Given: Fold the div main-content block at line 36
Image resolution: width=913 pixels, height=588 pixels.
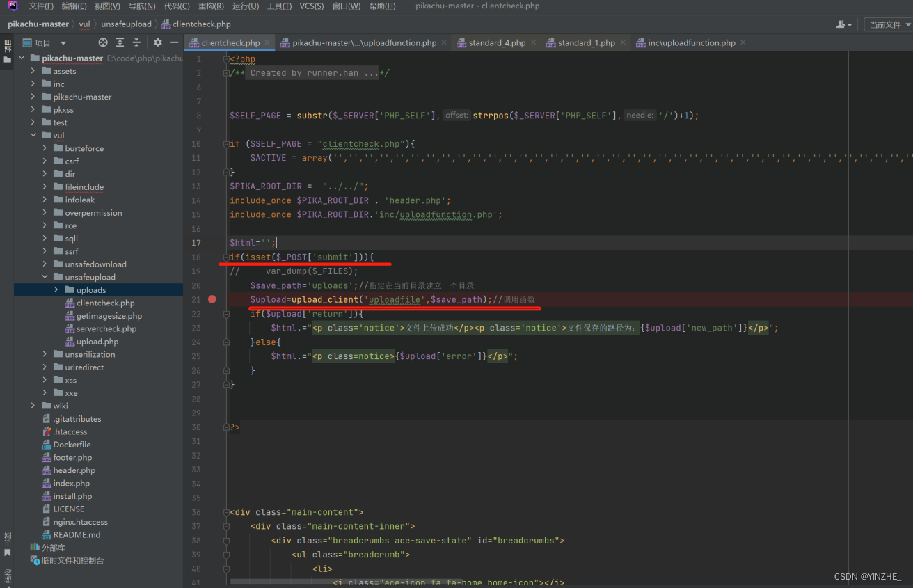Looking at the screenshot, I should tap(225, 512).
